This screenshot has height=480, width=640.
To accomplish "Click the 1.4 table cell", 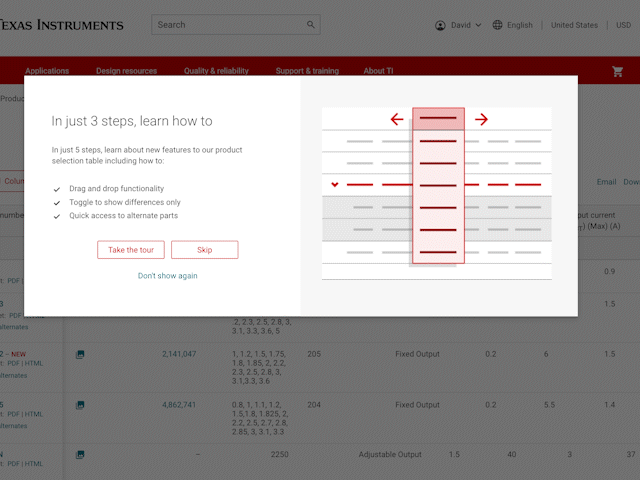I will point(609,405).
